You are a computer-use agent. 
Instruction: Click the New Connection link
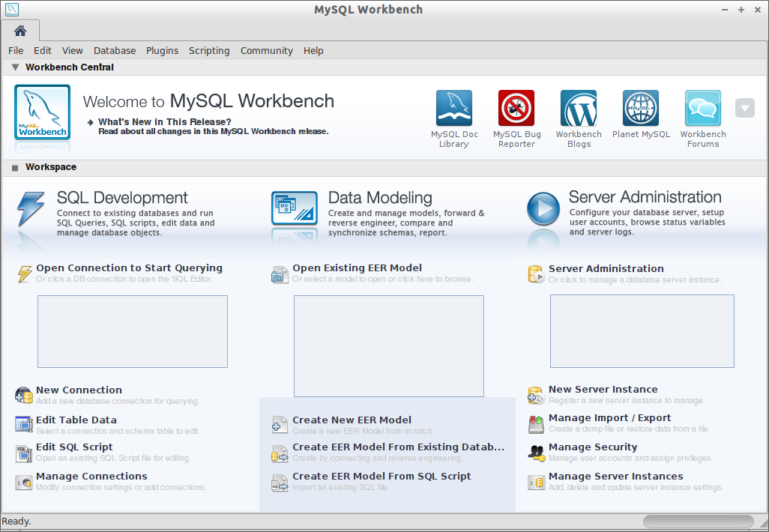click(x=79, y=390)
